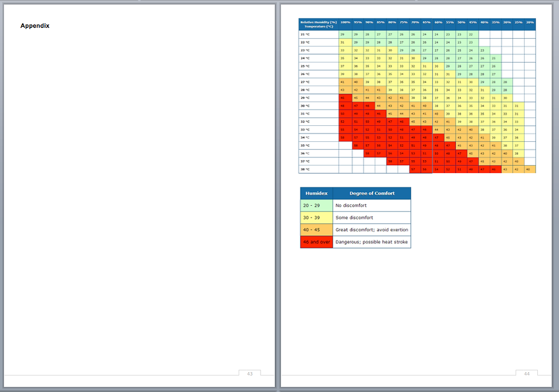Click the 21 °C row label
The image size is (559, 392).
point(305,35)
